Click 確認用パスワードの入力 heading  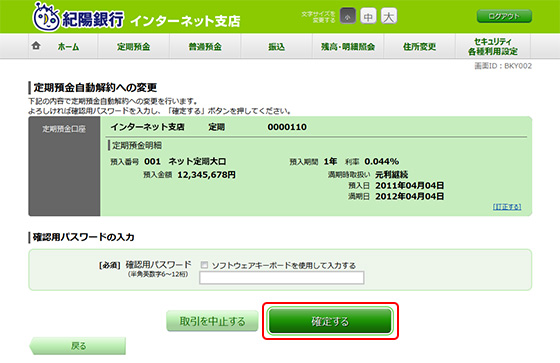pos(84,237)
